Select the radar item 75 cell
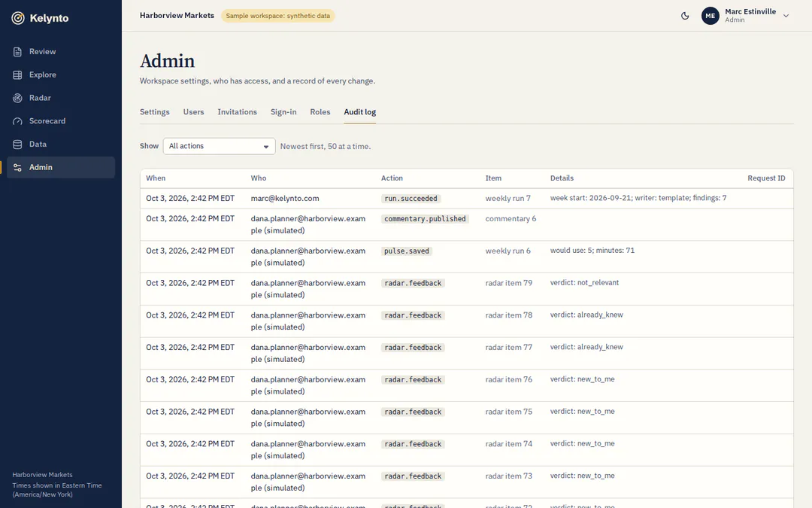812x508 pixels. tap(508, 412)
